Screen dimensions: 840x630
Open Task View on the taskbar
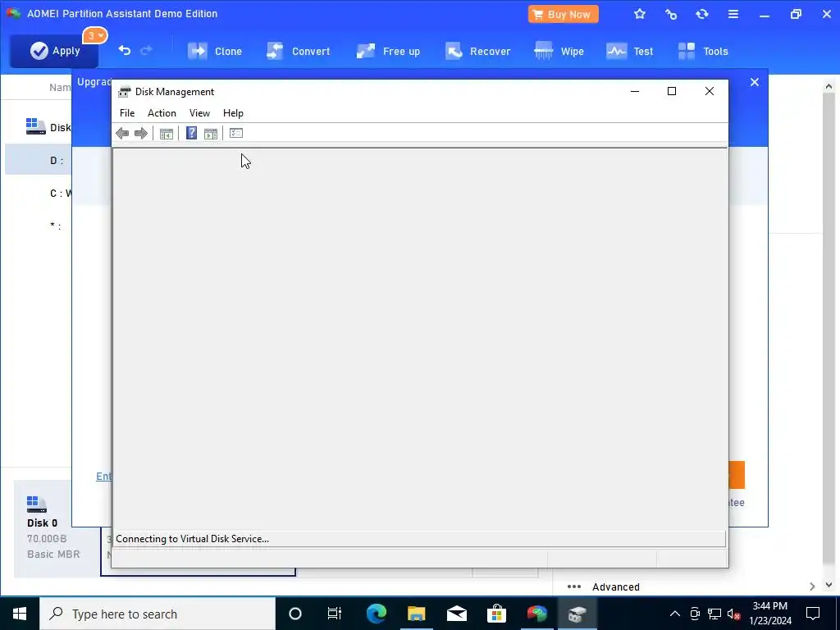click(335, 614)
